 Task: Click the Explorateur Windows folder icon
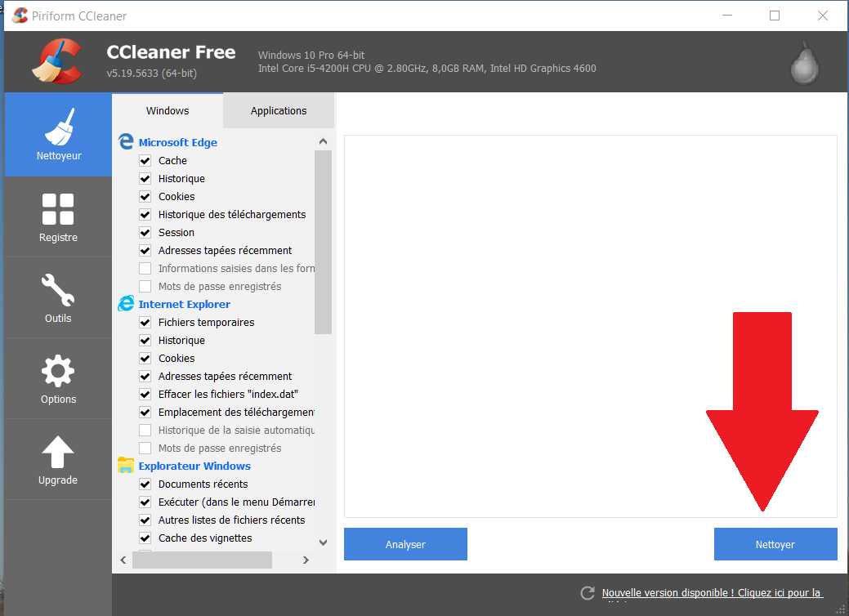(126, 466)
